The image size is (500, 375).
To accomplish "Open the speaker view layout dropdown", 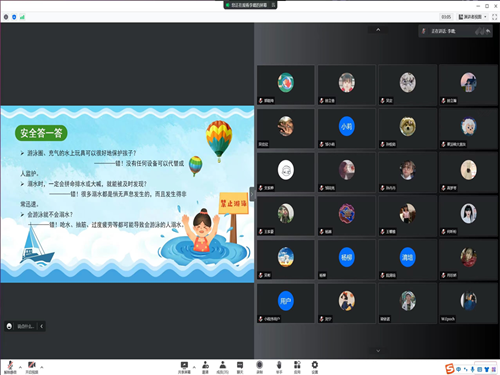I will coord(473,17).
